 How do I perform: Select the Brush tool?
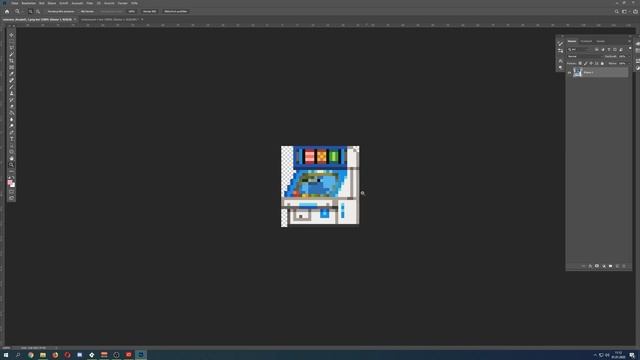(11, 87)
